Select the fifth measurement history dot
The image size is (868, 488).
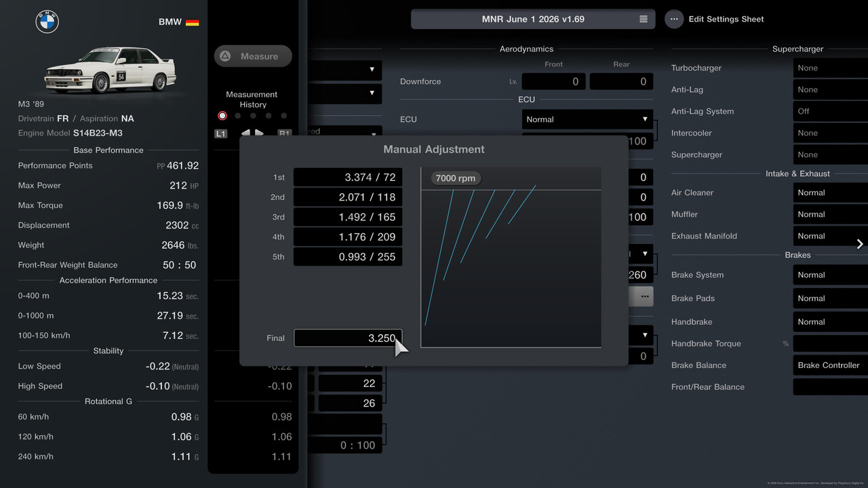(283, 116)
